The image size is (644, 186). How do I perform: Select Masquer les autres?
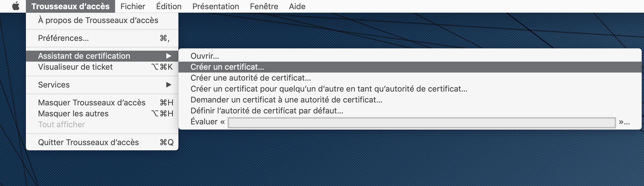coord(102,113)
